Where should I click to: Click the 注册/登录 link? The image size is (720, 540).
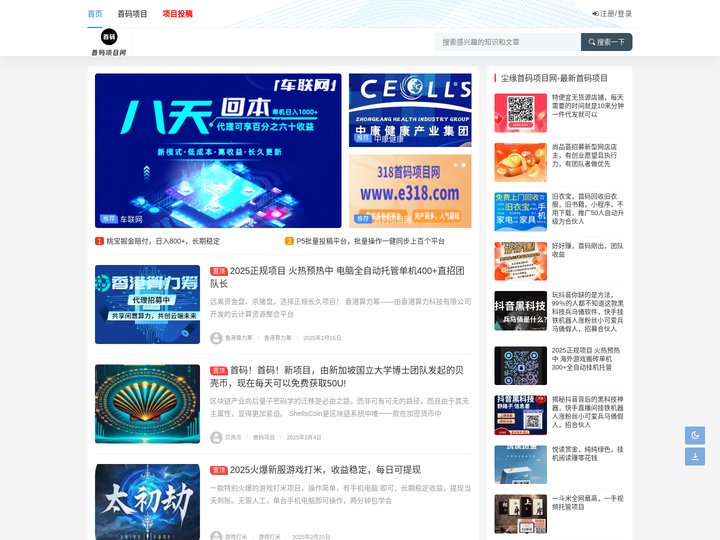[x=612, y=14]
